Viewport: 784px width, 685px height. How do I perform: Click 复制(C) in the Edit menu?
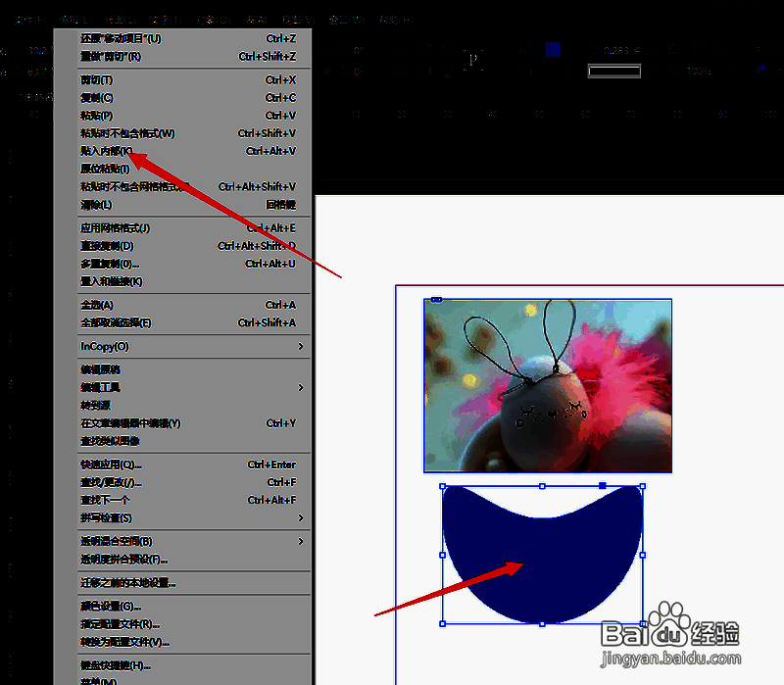point(97,97)
